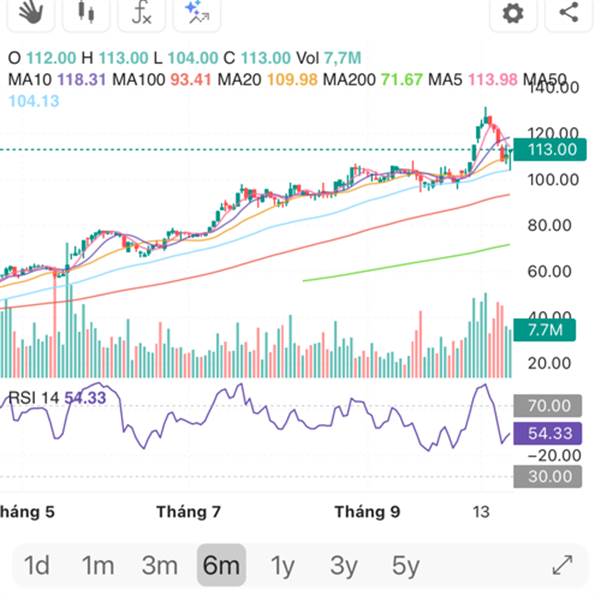Select the hand pan tool
This screenshot has width=600, height=600.
[32, 12]
